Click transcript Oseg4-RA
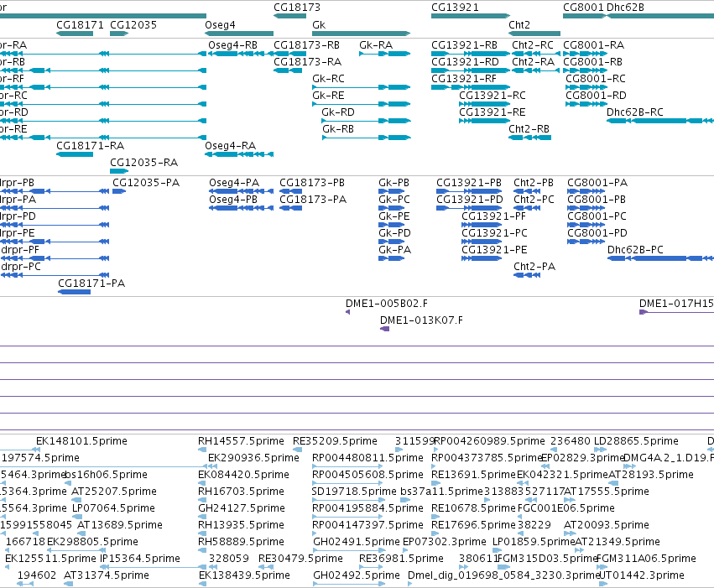Screen dimensions: 714x588 pyautogui.click(x=230, y=146)
